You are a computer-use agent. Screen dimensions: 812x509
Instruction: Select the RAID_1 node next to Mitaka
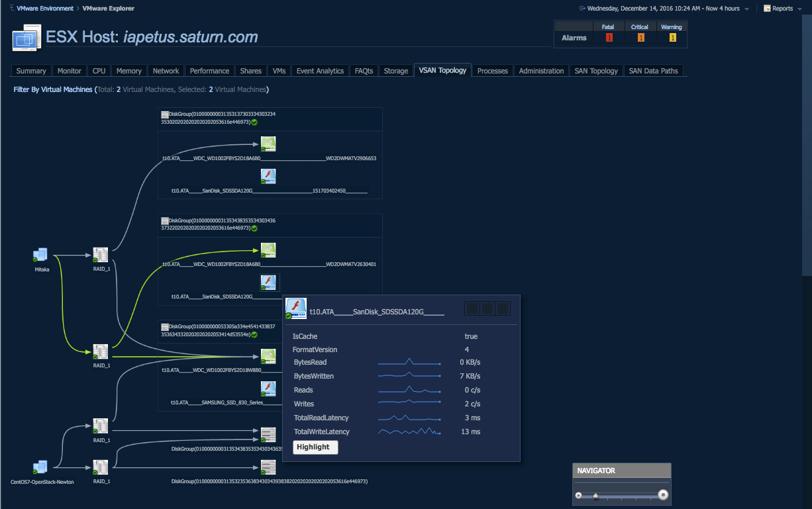(101, 255)
